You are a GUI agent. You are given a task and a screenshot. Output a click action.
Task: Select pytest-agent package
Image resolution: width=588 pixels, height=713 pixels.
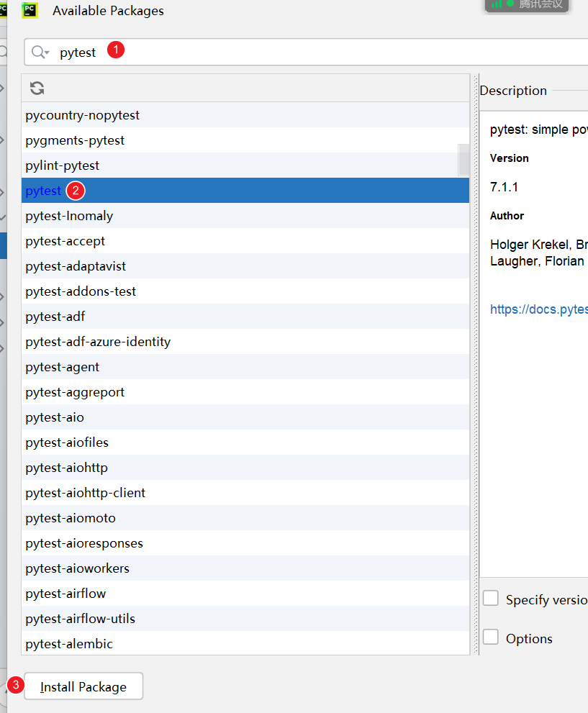[x=245, y=366]
